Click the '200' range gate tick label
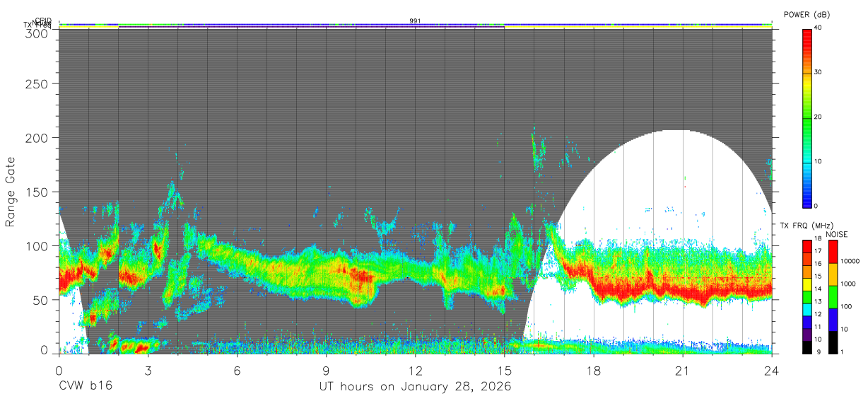The image size is (868, 401). click(37, 138)
